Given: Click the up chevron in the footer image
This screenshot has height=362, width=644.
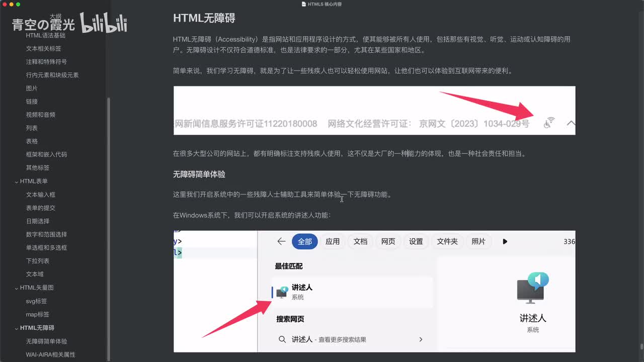Looking at the screenshot, I should coord(571,123).
